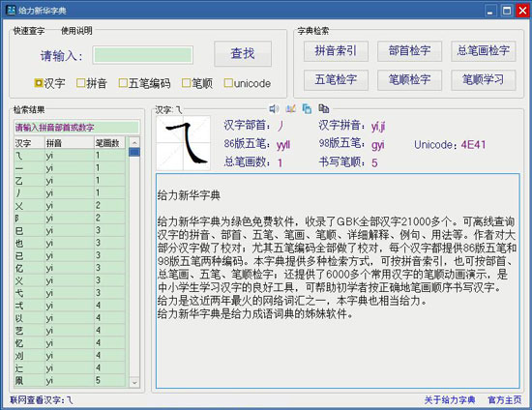
Task: Open the 关于给力字典 link
Action: pos(450,400)
